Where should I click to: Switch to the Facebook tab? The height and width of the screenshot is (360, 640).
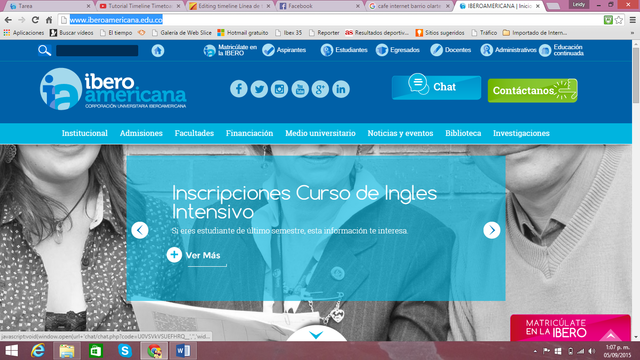click(319, 6)
